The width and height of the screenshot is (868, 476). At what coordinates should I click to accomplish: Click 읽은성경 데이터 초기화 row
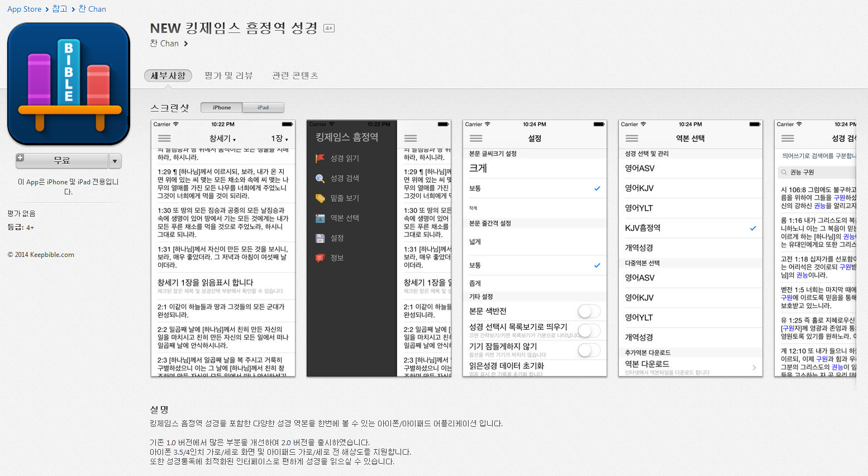pyautogui.click(x=535, y=368)
